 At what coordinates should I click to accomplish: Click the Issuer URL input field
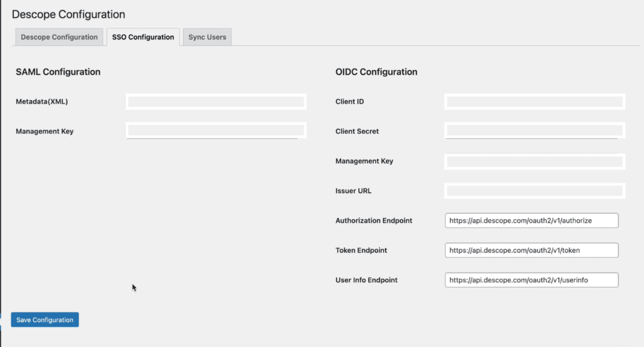click(534, 190)
